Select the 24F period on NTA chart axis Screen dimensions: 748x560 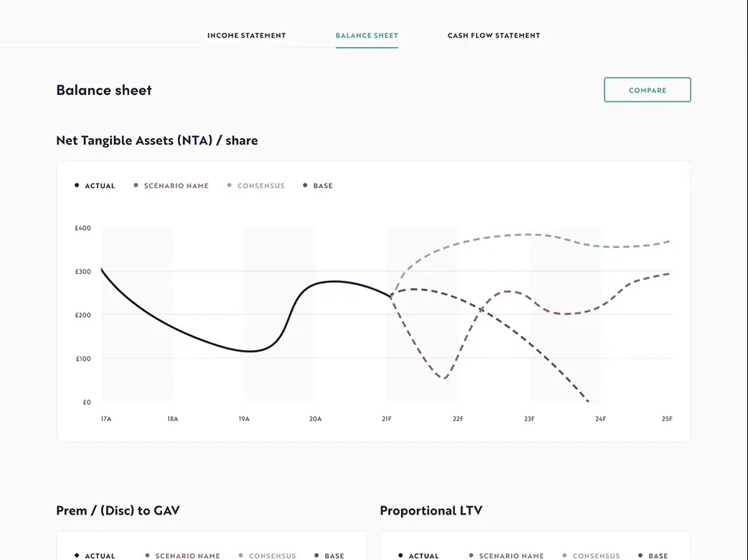click(600, 419)
